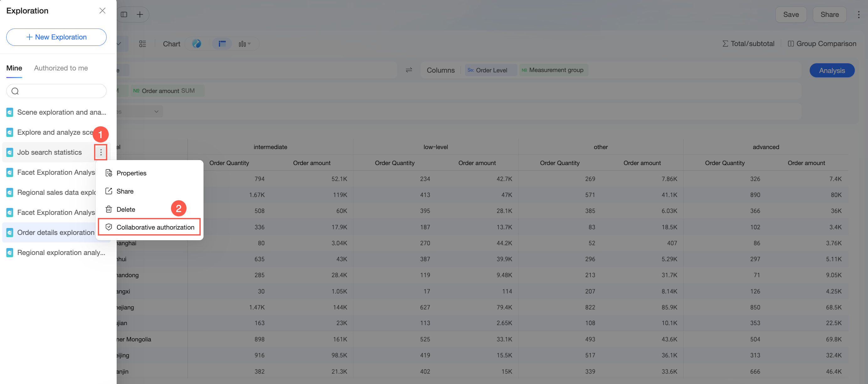
Task: Click the Measurement group column field
Action: click(x=553, y=70)
